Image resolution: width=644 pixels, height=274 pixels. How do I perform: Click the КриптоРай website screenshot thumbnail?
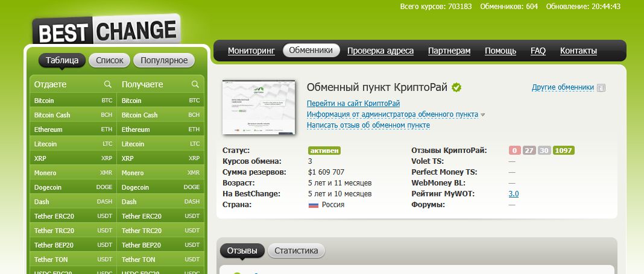coord(259,107)
